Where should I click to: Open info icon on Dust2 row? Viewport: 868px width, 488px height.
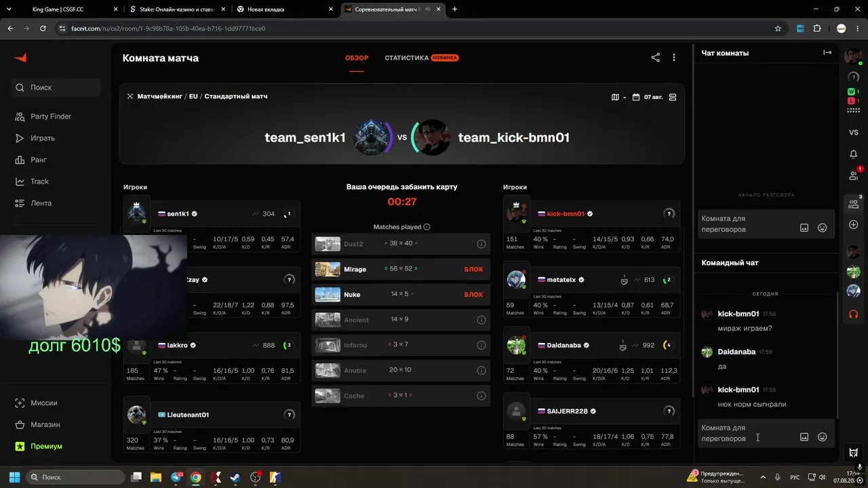[481, 244]
